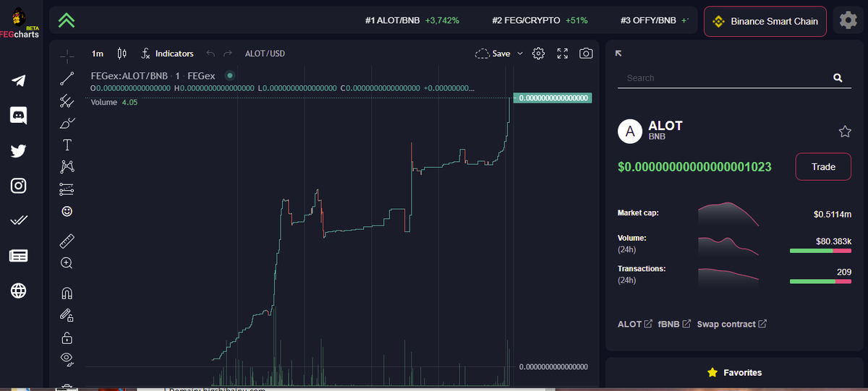Click the double checkmark sidebar icon

pyautogui.click(x=19, y=220)
